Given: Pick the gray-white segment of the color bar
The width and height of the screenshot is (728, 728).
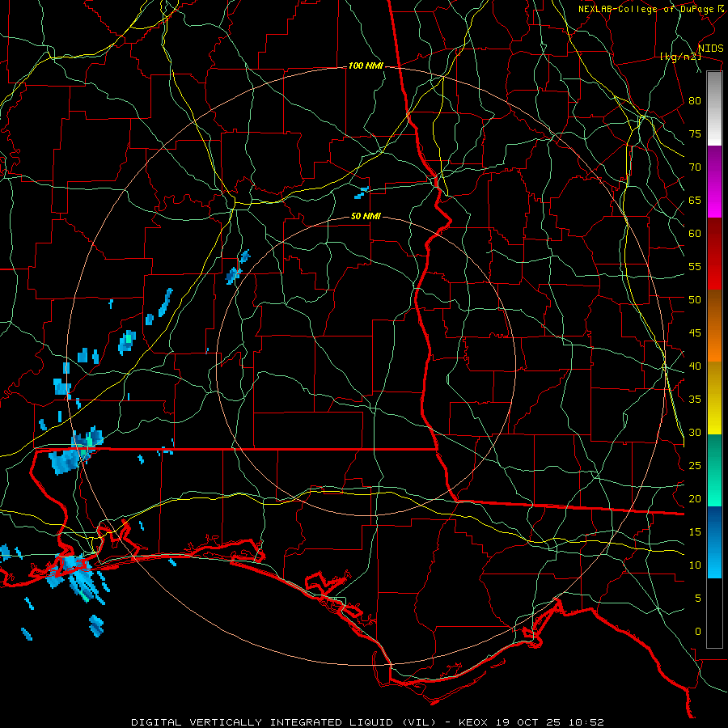Looking at the screenshot, I should tap(714, 108).
